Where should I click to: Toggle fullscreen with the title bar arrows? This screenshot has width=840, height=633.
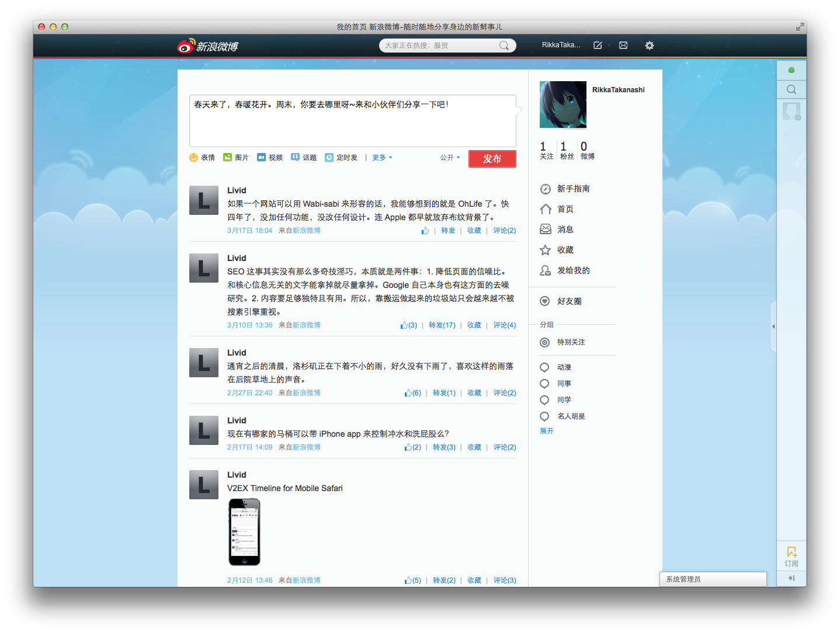[799, 27]
